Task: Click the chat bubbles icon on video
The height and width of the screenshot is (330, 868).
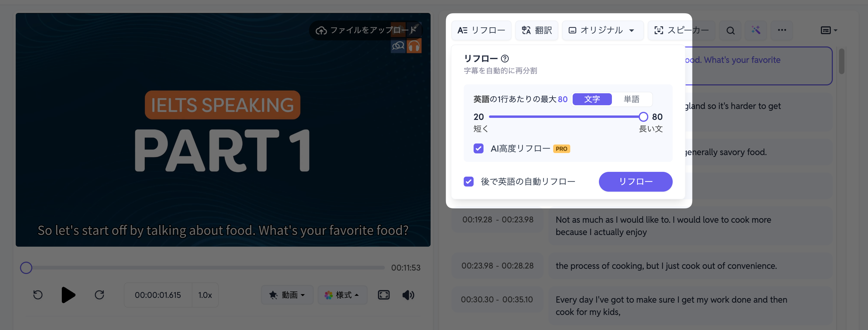Action: pyautogui.click(x=398, y=46)
